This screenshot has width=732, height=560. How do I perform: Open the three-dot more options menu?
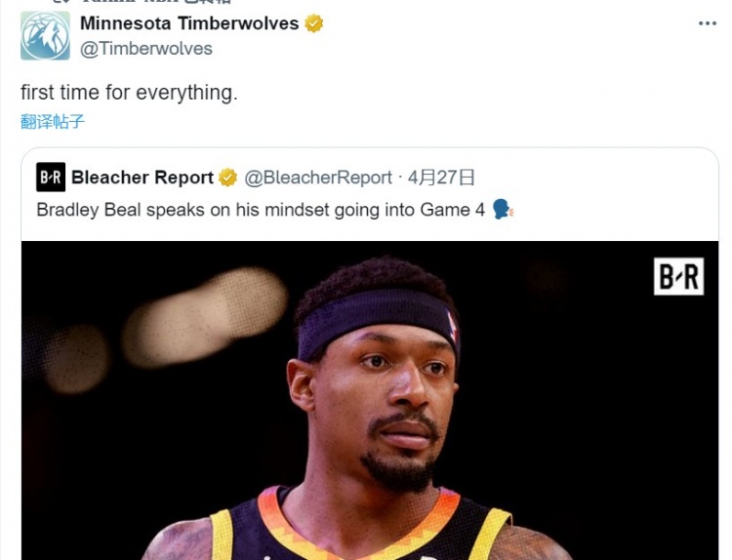708,23
